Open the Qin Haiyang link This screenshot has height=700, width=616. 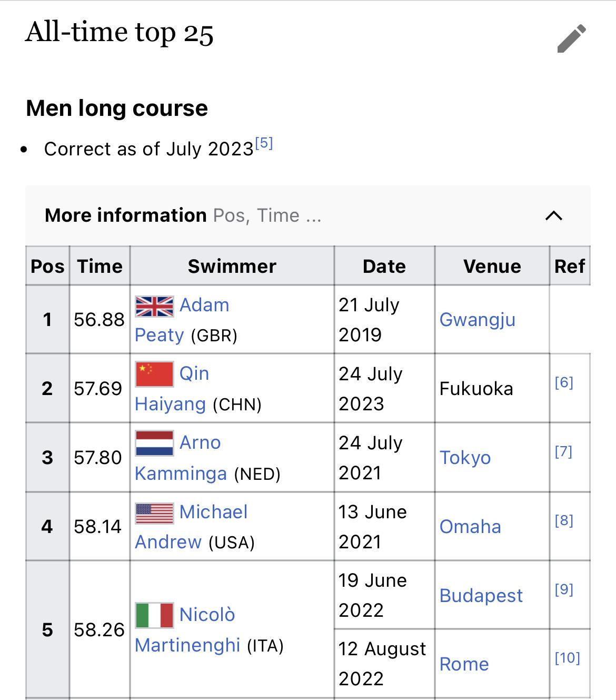[171, 389]
